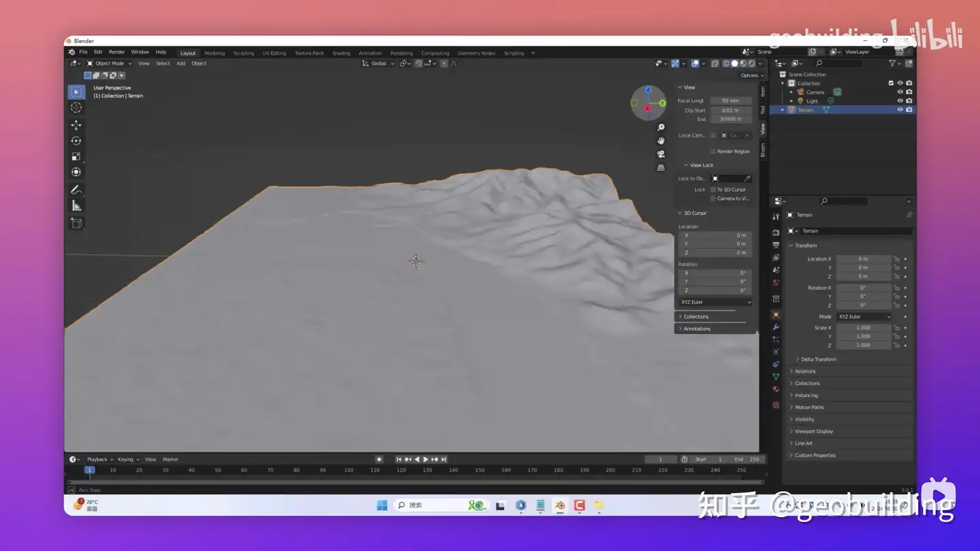Switch to the Sculpting workspace tab
This screenshot has width=980, height=551.
(x=244, y=53)
